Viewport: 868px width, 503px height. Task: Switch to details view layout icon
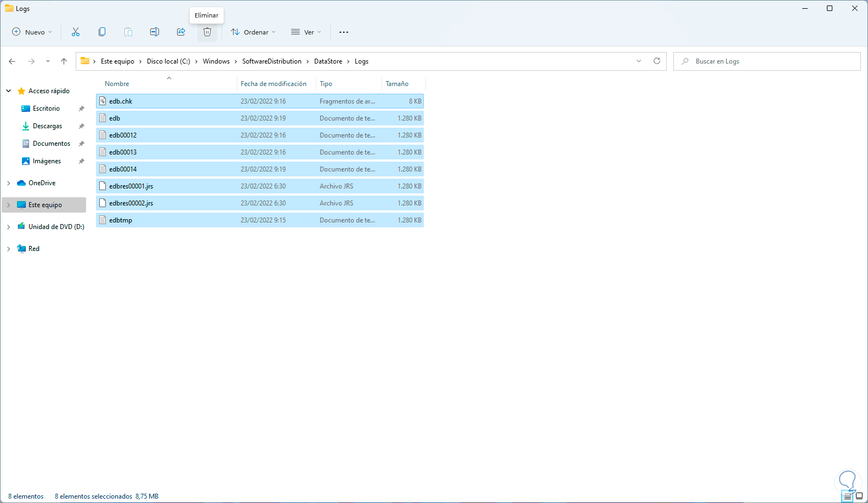click(848, 496)
